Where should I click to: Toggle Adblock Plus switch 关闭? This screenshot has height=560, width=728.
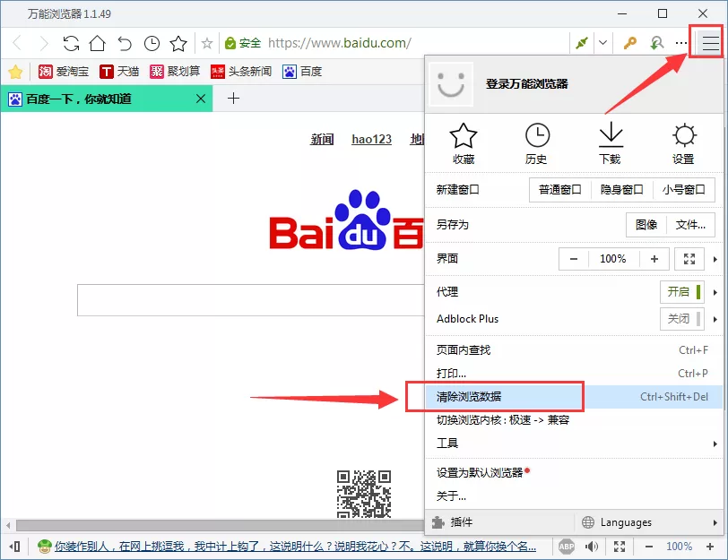pyautogui.click(x=682, y=319)
